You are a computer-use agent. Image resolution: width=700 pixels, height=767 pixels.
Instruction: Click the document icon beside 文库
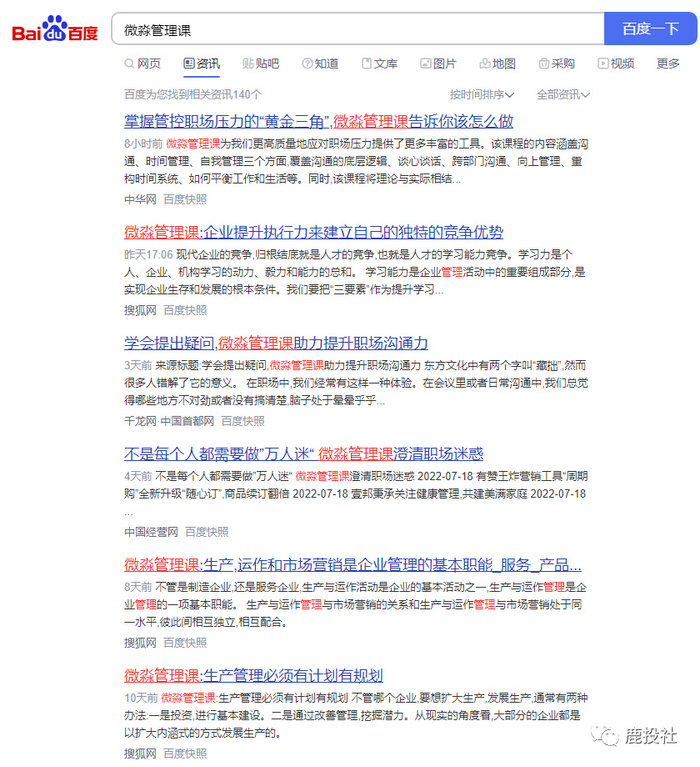(366, 64)
